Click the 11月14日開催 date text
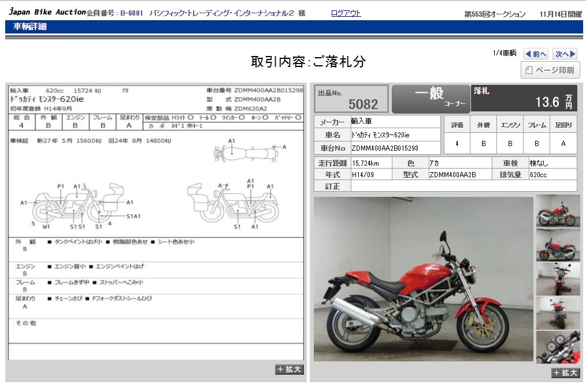The image size is (586, 392). pyautogui.click(x=561, y=14)
